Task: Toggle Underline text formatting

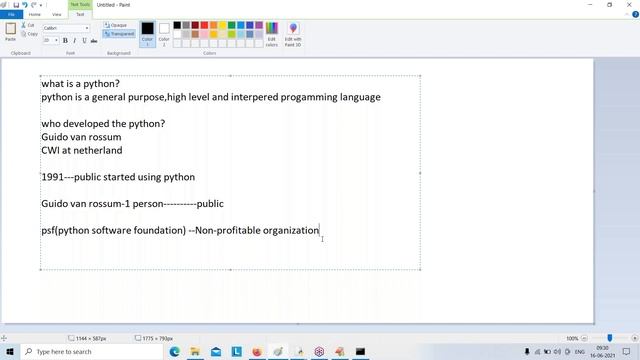Action: point(84,40)
